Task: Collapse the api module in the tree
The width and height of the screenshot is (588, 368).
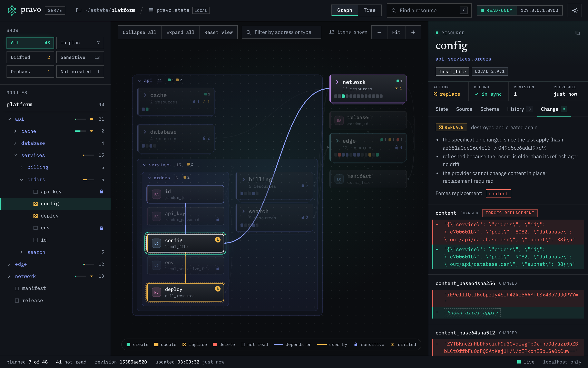Action: pyautogui.click(x=9, y=119)
